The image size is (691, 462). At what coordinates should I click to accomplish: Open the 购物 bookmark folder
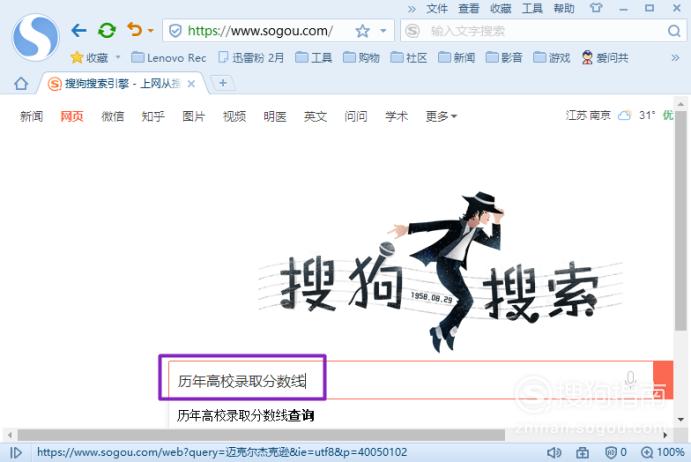point(361,58)
